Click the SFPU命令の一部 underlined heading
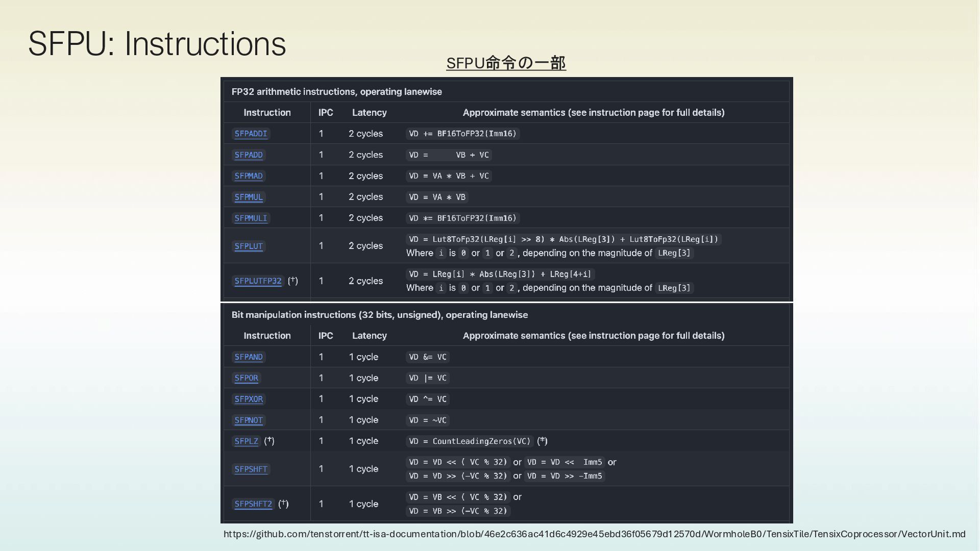 pos(506,63)
